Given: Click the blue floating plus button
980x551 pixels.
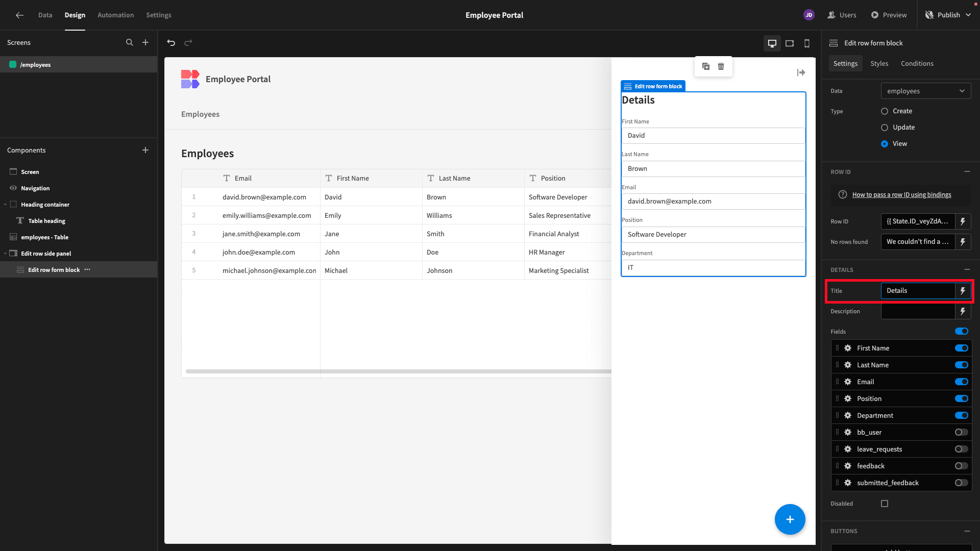Looking at the screenshot, I should [x=790, y=519].
